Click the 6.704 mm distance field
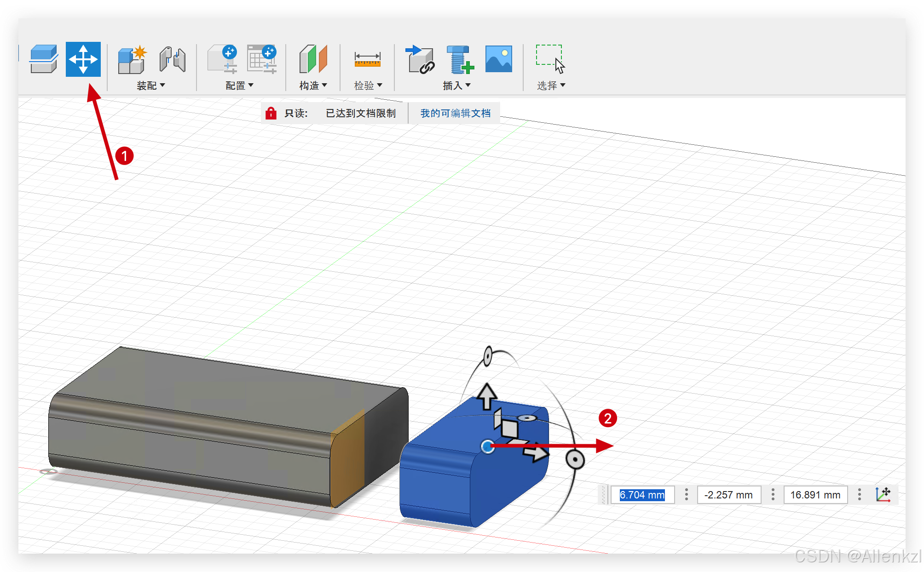 pos(642,495)
